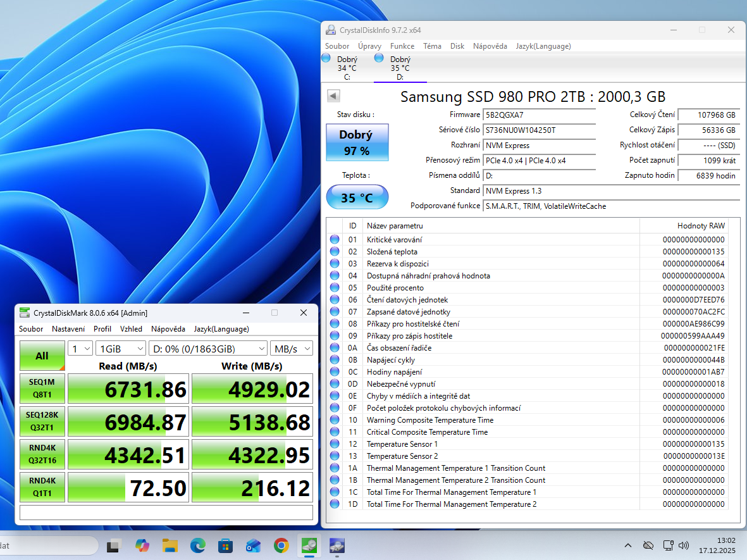Click the back arrow in CrystalDiskInfo
The image size is (747, 560).
(333, 96)
